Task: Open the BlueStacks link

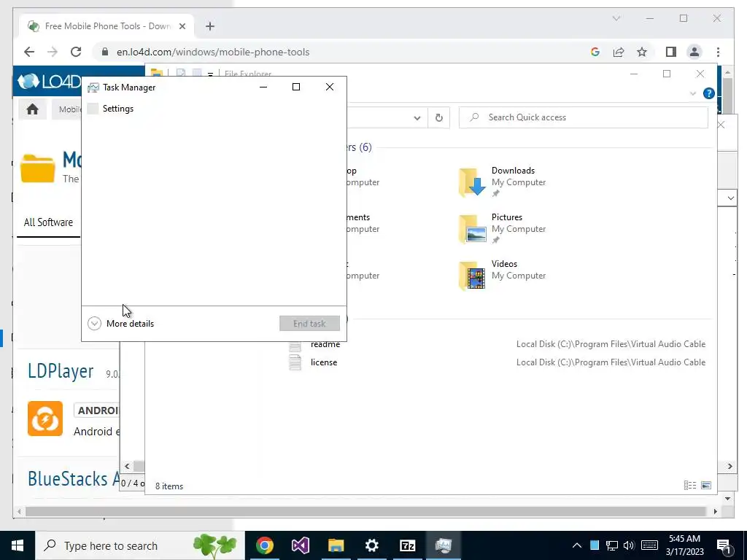Action: point(73,478)
